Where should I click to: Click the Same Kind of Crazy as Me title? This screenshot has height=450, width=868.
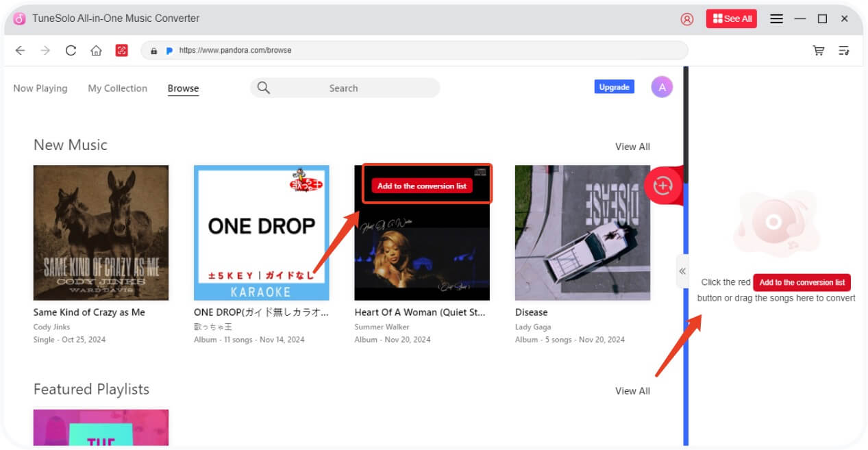(89, 312)
